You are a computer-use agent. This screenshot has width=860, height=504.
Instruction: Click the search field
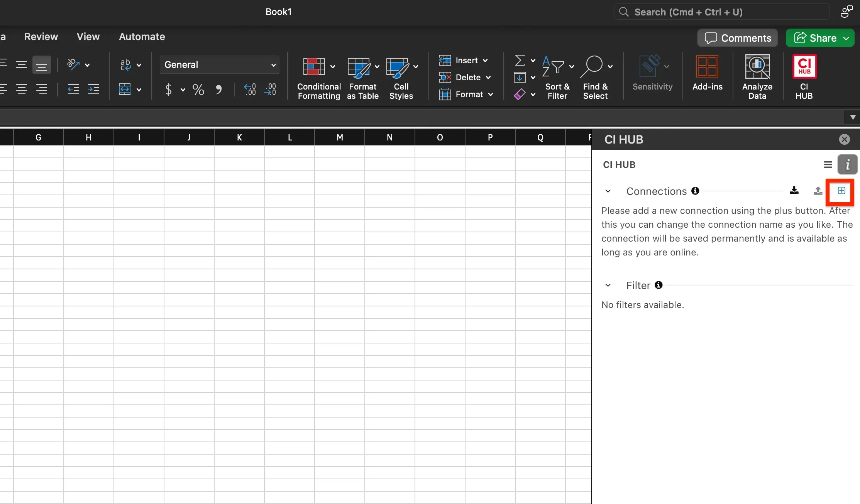pos(721,12)
